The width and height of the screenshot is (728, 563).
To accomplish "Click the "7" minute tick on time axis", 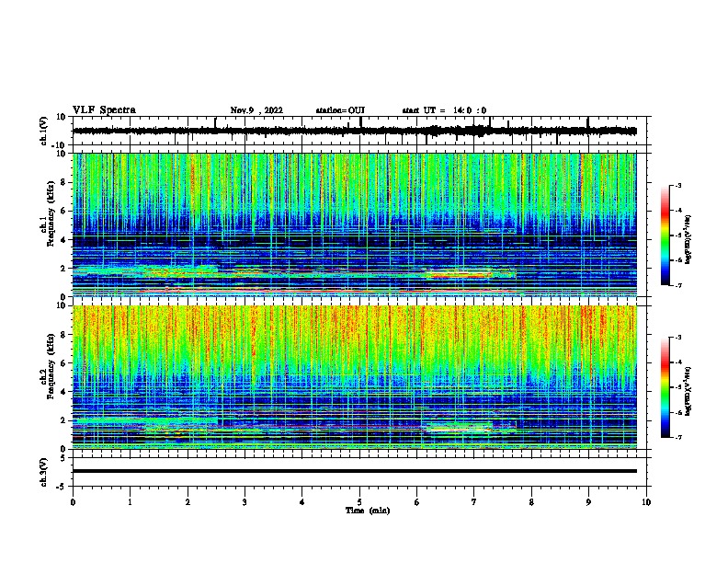I will click(474, 502).
